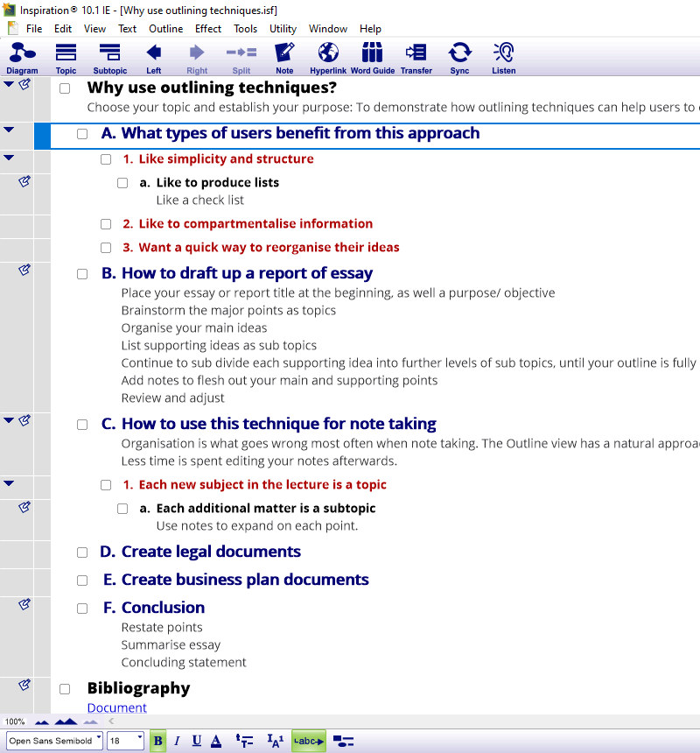Collapse subtopic 'Like simplicity and structure'
Viewport: 700px width, 753px height.
[x=9, y=158]
